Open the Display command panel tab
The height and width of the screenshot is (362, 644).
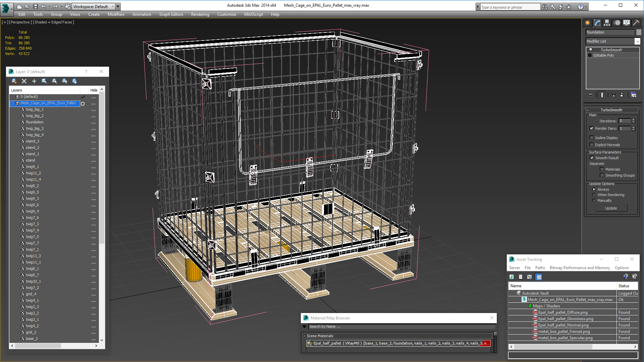[x=626, y=23]
